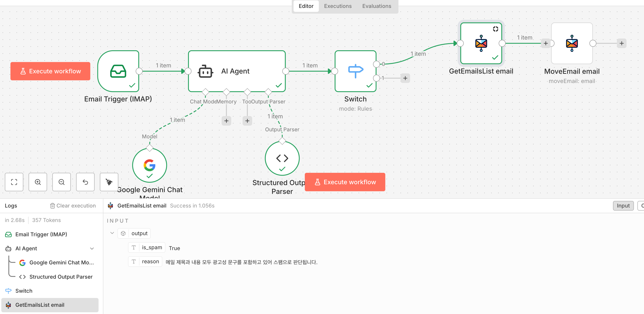Click the zoom out canvas button
Image resolution: width=644 pixels, height=314 pixels.
(x=62, y=182)
